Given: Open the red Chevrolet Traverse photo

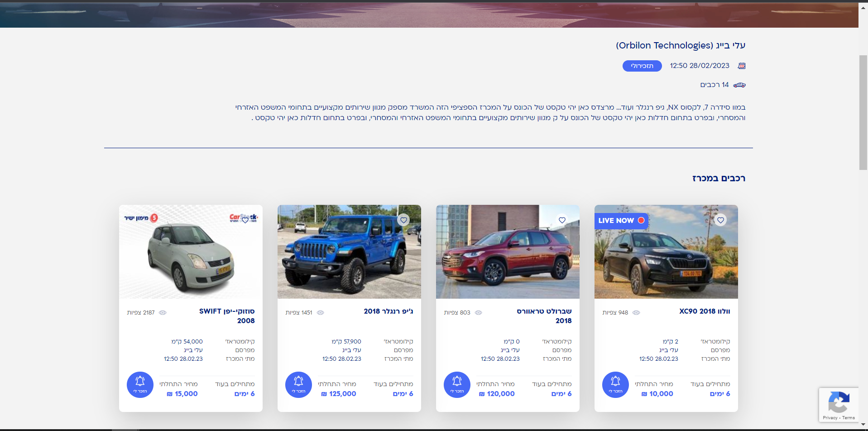Looking at the screenshot, I should [508, 252].
